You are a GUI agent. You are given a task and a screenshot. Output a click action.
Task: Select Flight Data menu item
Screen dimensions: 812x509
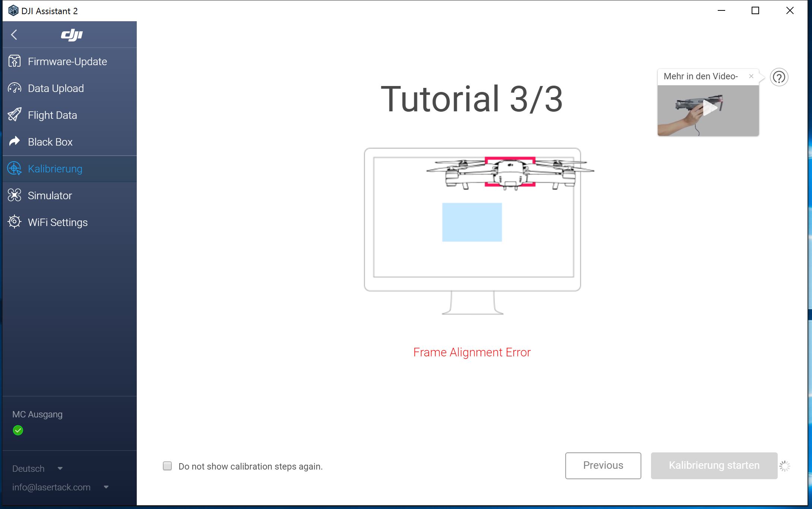coord(52,115)
